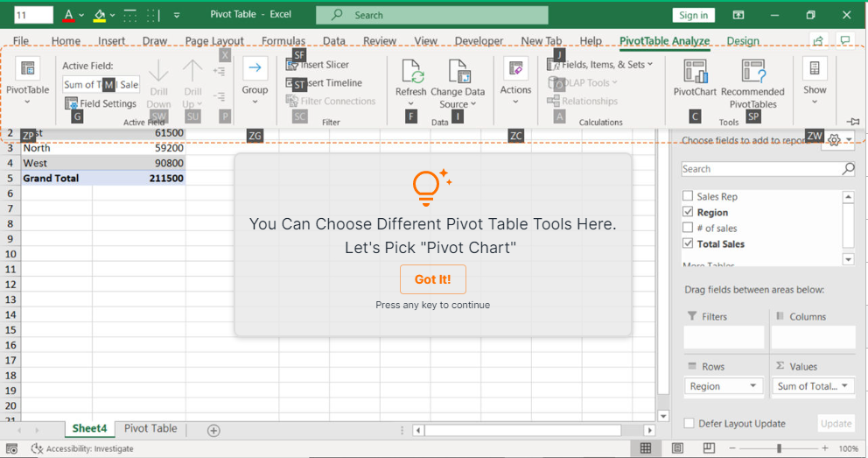Click the Comments icon in ribbon corner

click(x=845, y=40)
